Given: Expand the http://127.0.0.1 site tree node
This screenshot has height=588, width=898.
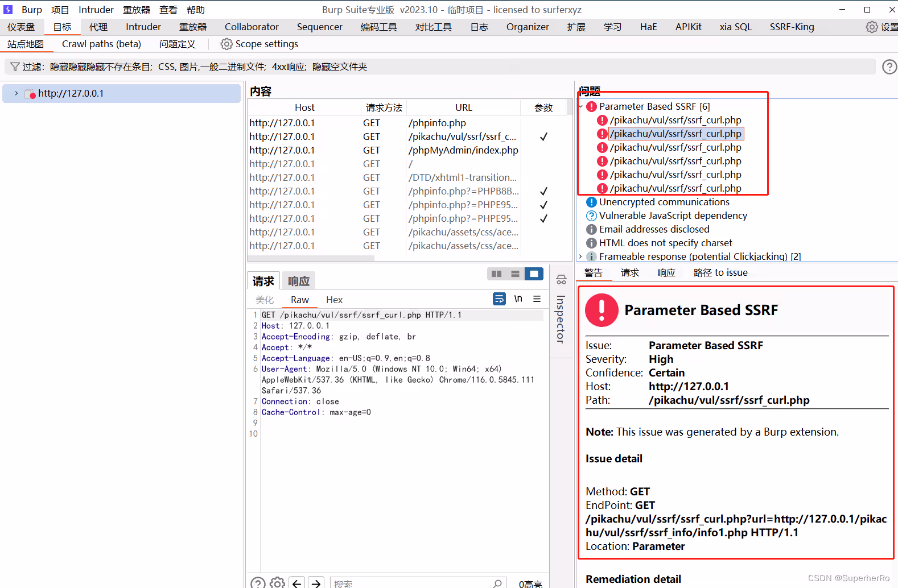Looking at the screenshot, I should (17, 94).
